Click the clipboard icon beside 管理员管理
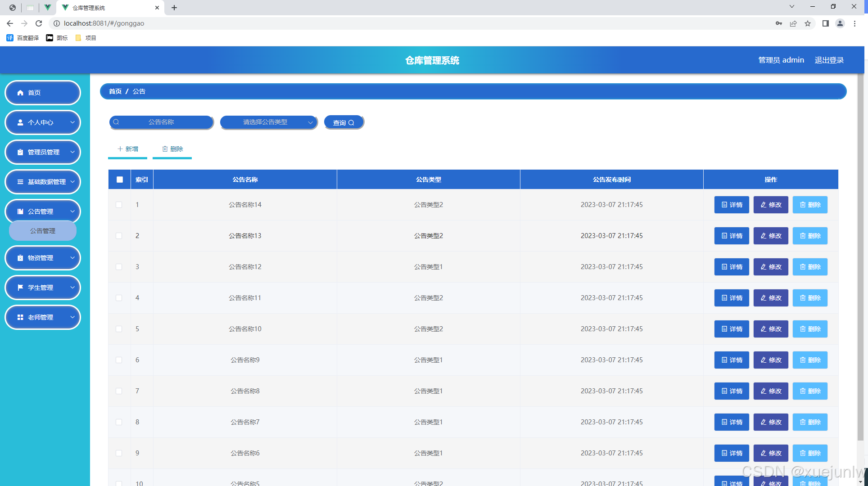Image resolution: width=868 pixels, height=486 pixels. coord(20,152)
